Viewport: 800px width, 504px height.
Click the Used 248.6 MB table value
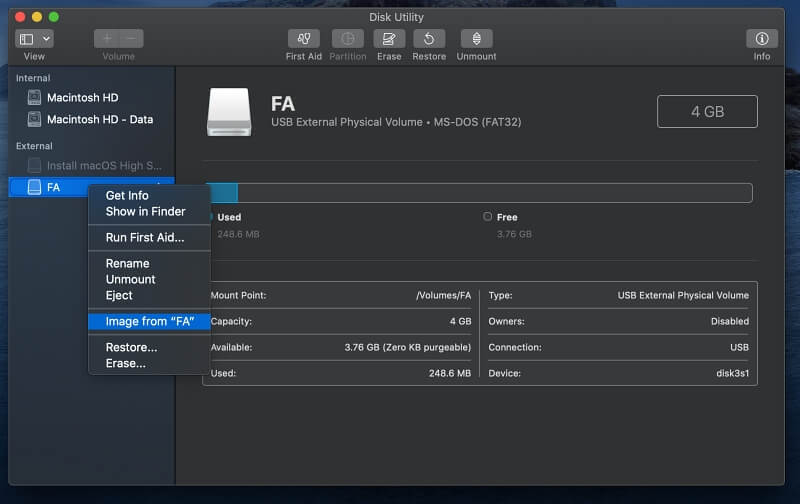pyautogui.click(x=449, y=373)
